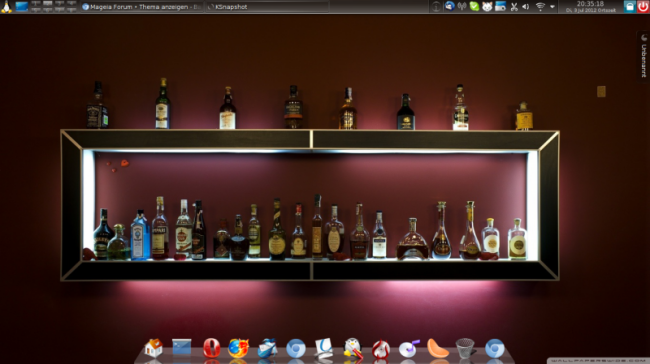Expand hidden tray icons arrow

[552, 7]
